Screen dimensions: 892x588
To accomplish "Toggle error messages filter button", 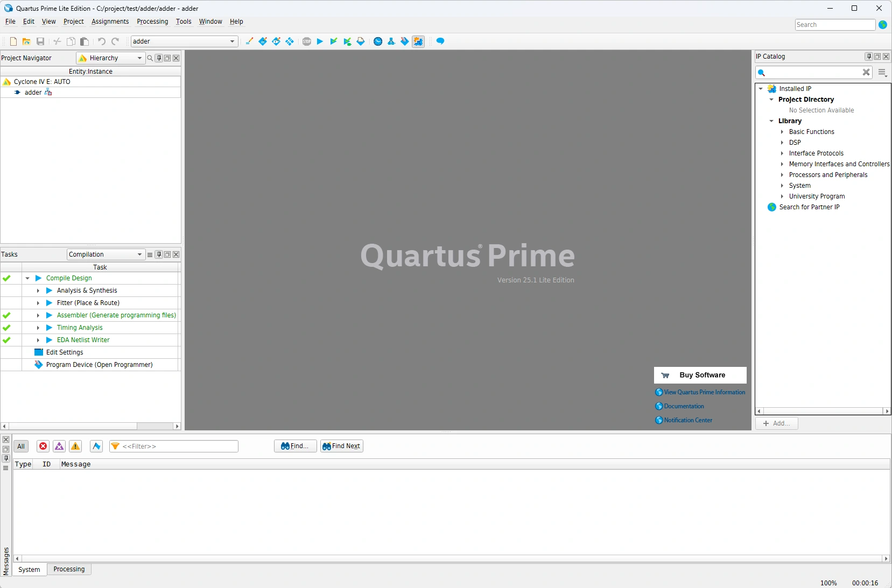I will pos(43,446).
